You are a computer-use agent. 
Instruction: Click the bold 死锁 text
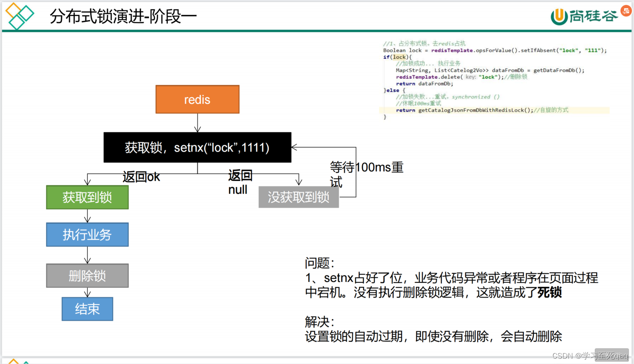549,293
